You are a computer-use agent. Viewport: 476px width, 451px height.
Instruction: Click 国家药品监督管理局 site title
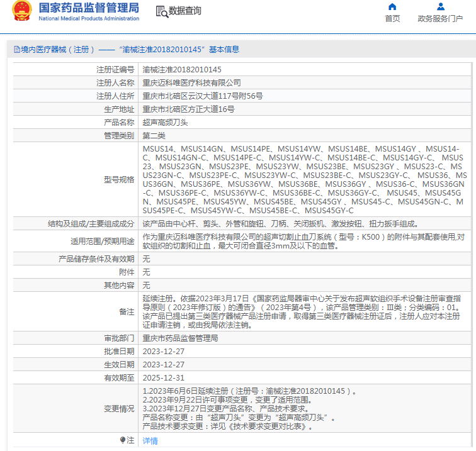pyautogui.click(x=89, y=8)
